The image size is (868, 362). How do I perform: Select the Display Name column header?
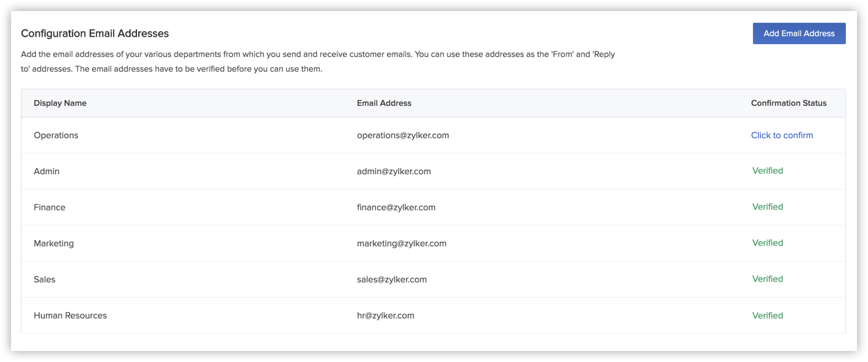[x=60, y=103]
